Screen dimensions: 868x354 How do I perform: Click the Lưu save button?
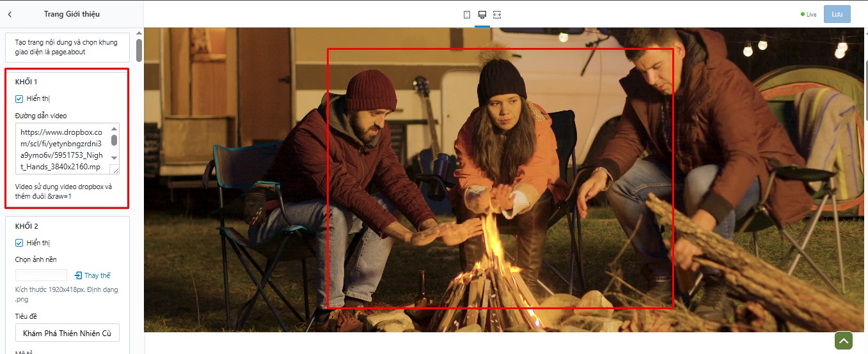[x=837, y=14]
